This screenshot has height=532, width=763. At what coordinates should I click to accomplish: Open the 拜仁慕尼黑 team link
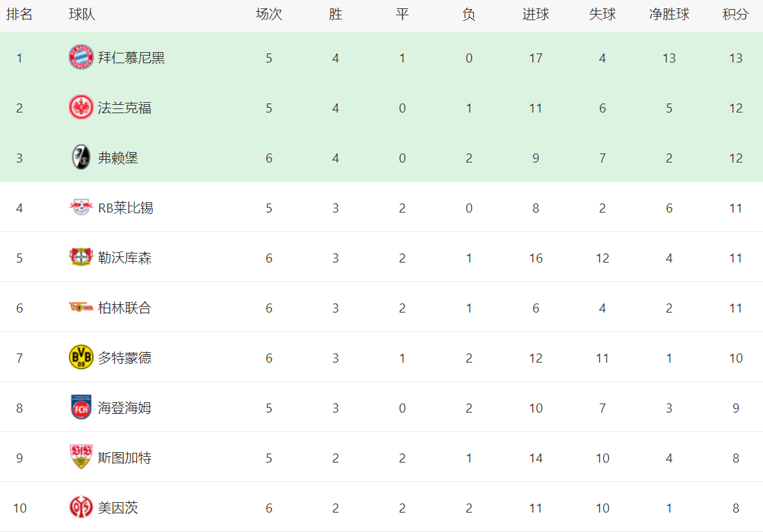tap(131, 58)
